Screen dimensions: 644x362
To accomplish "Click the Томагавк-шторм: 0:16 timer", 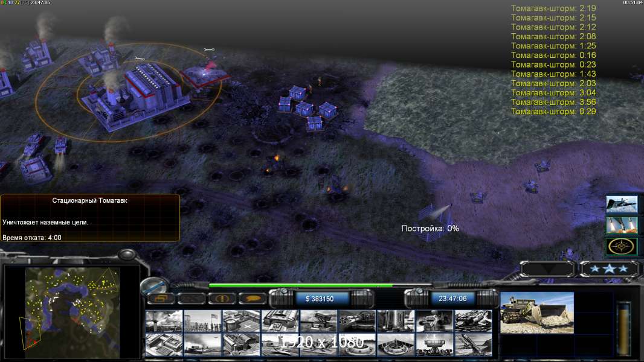I will coord(553,56).
